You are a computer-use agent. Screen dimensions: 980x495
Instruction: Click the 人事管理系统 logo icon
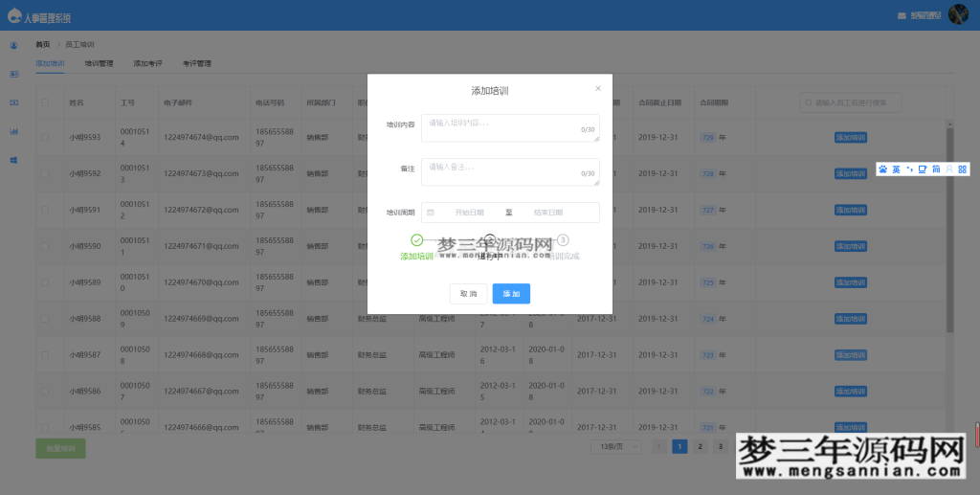tap(14, 15)
